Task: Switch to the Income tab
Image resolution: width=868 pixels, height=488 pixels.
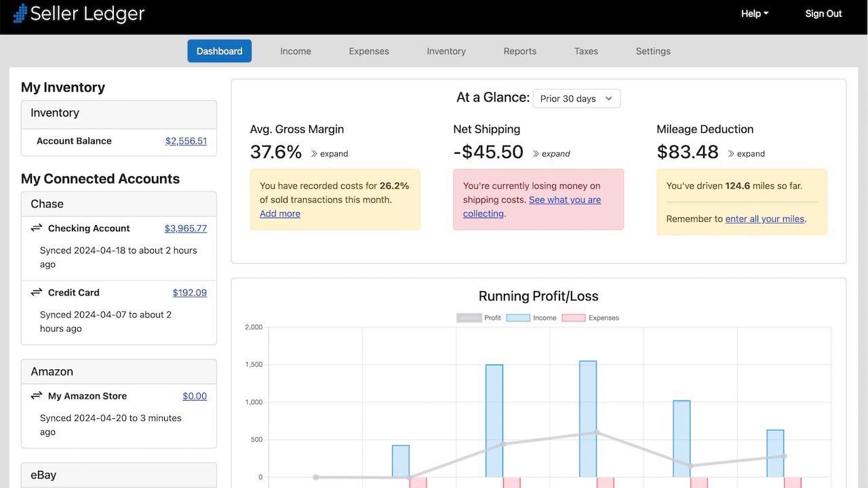Action: coord(296,51)
